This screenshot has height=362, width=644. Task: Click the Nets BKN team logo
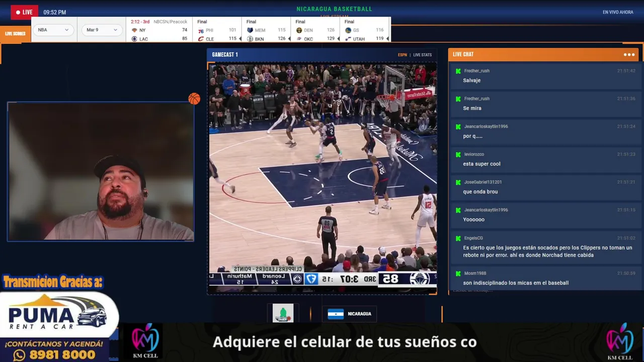[250, 39]
